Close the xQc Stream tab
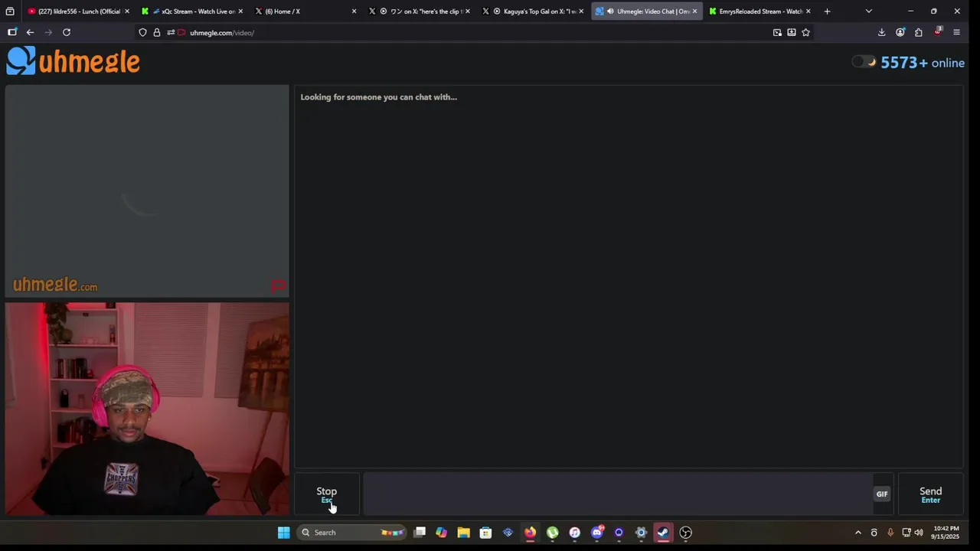Viewport: 980px width, 551px height. [240, 11]
